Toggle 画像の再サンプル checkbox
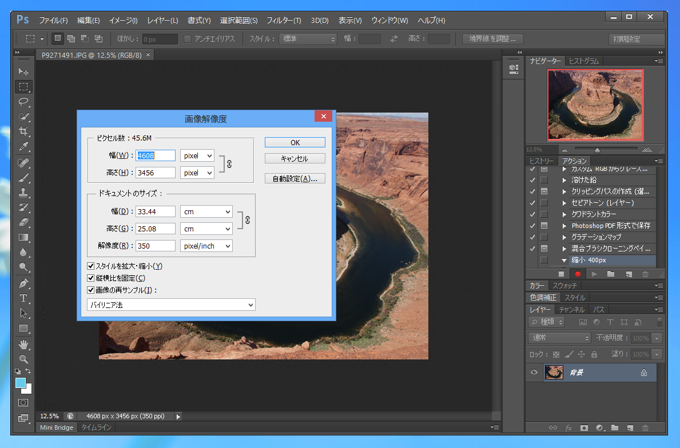The height and width of the screenshot is (448, 680). (x=91, y=290)
